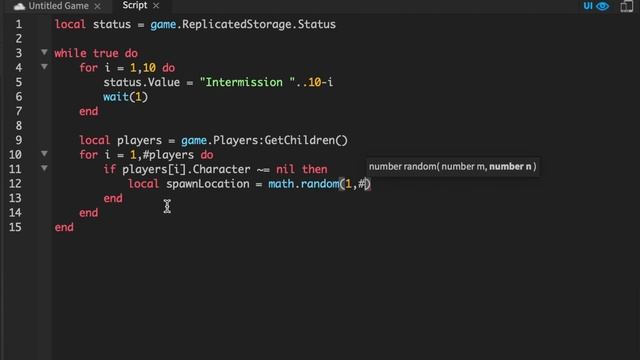Image resolution: width=640 pixels, height=360 pixels.
Task: Toggle UI visibility eye icon
Action: [x=602, y=6]
